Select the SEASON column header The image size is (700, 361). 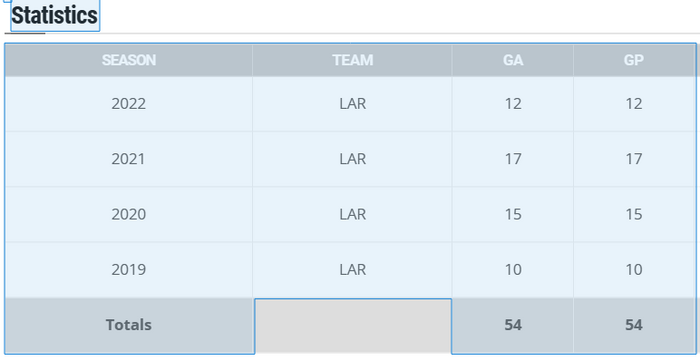[x=129, y=60]
